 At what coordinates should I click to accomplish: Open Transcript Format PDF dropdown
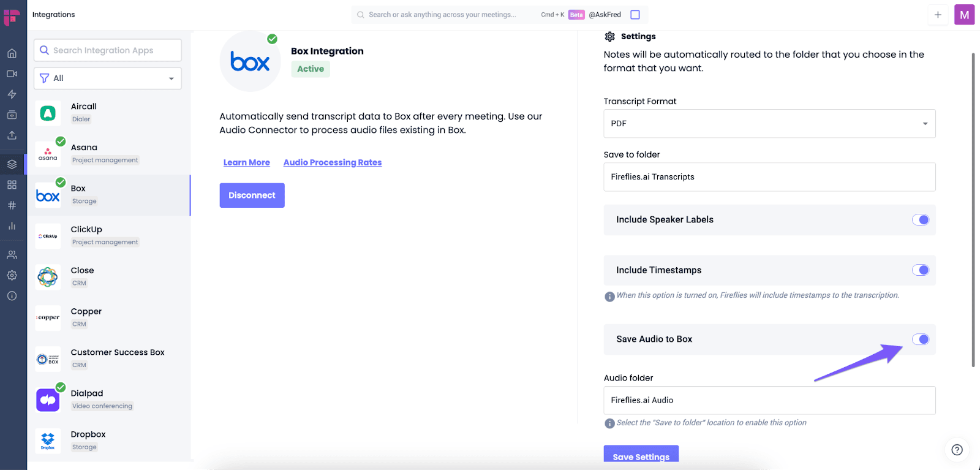tap(769, 124)
